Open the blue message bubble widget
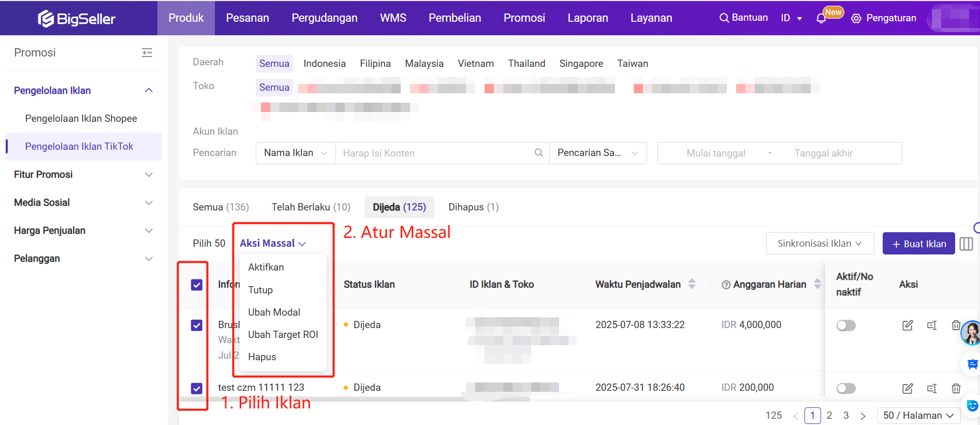Viewport: 980px width, 425px height. coord(972,364)
